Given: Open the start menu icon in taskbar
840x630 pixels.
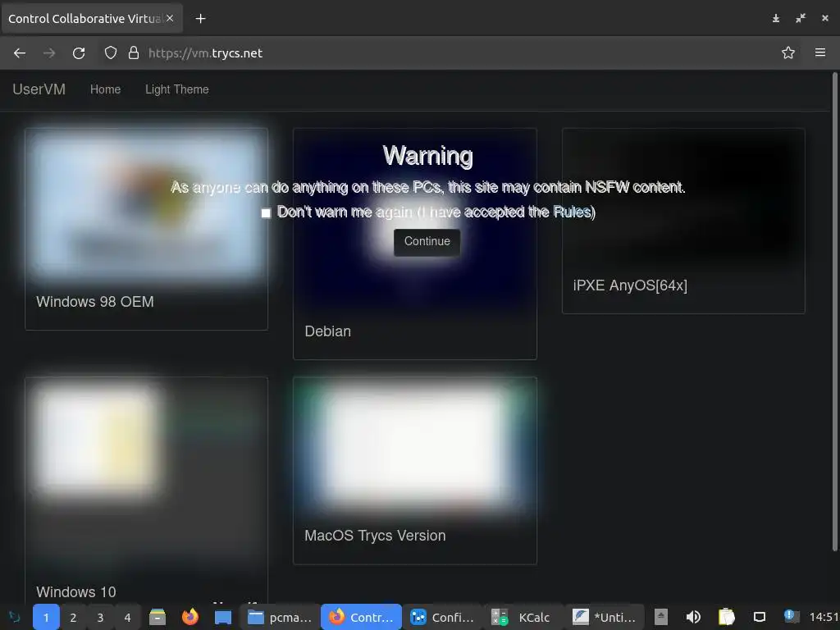Looking at the screenshot, I should pos(15,617).
